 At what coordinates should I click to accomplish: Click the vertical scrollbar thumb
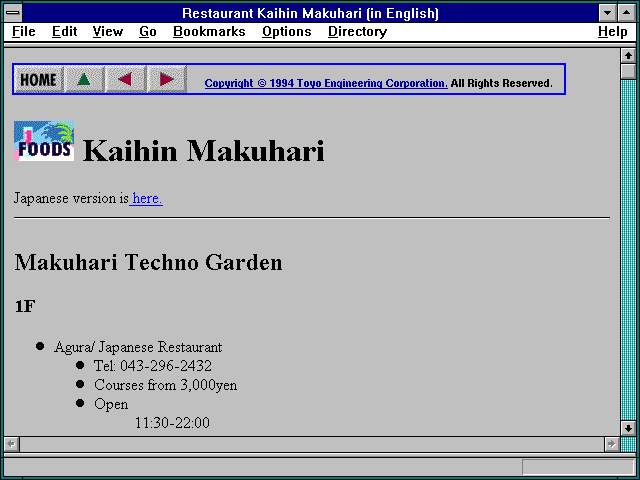pyautogui.click(x=628, y=71)
